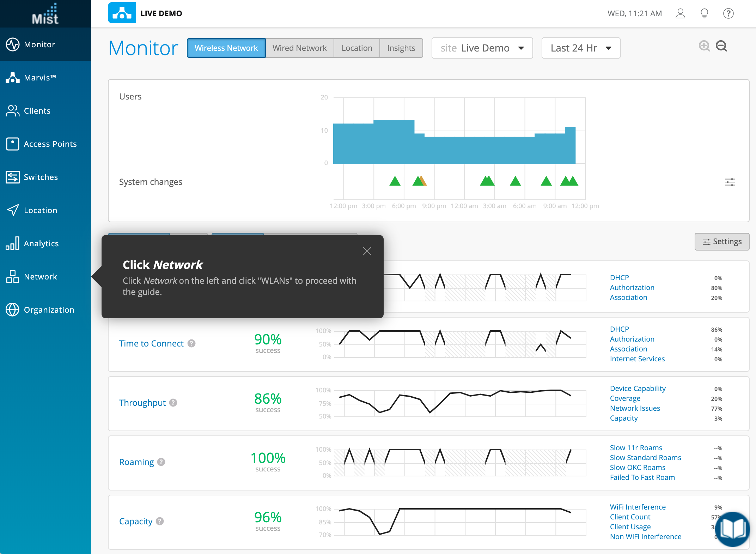The height and width of the screenshot is (554, 756).
Task: Click the Throughput help icon
Action: pos(173,403)
